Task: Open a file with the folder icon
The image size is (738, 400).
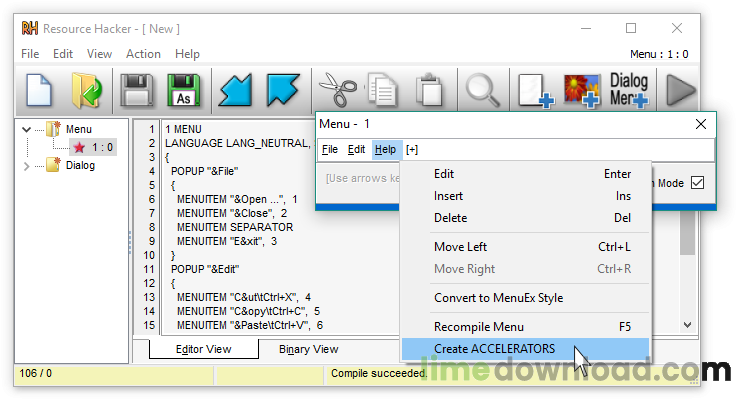Action: pos(87,90)
